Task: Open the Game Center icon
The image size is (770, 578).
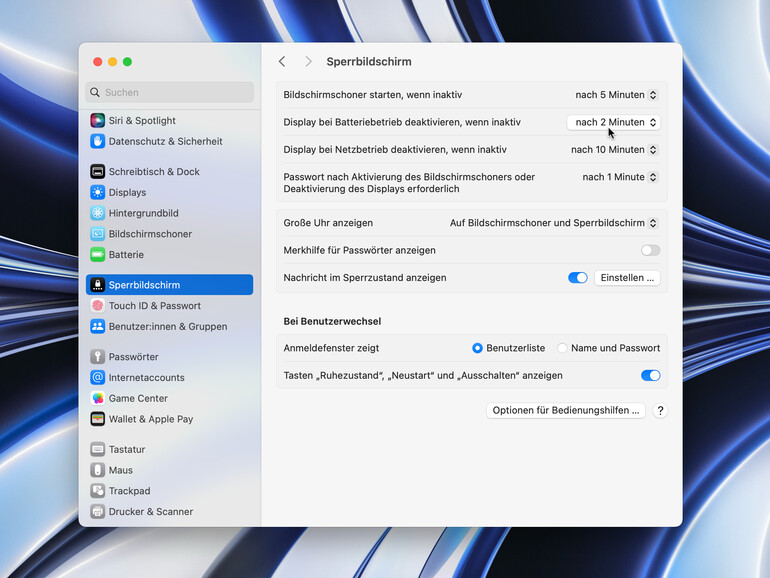Action: tap(98, 398)
